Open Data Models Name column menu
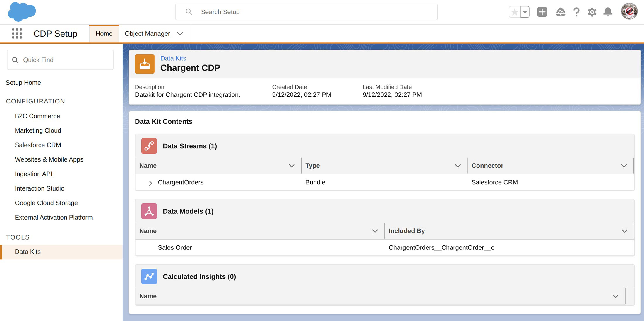 [375, 231]
